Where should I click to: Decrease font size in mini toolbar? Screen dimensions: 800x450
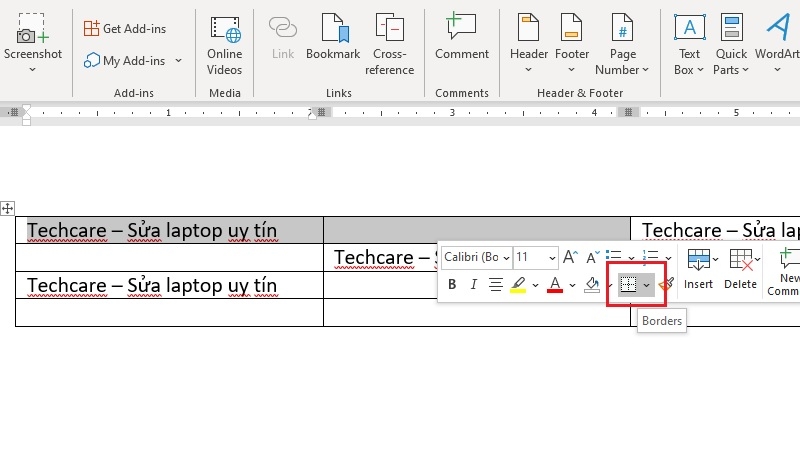coord(592,257)
